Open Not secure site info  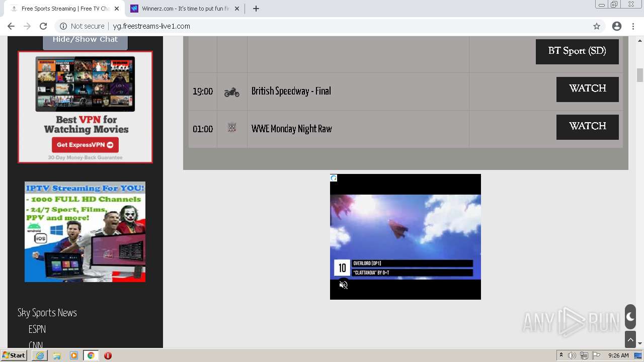pos(82,26)
